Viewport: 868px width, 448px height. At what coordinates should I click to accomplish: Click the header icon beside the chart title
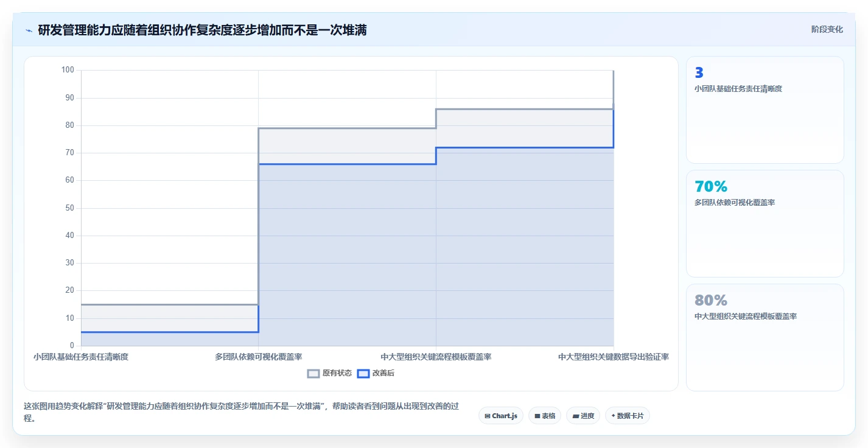(29, 30)
